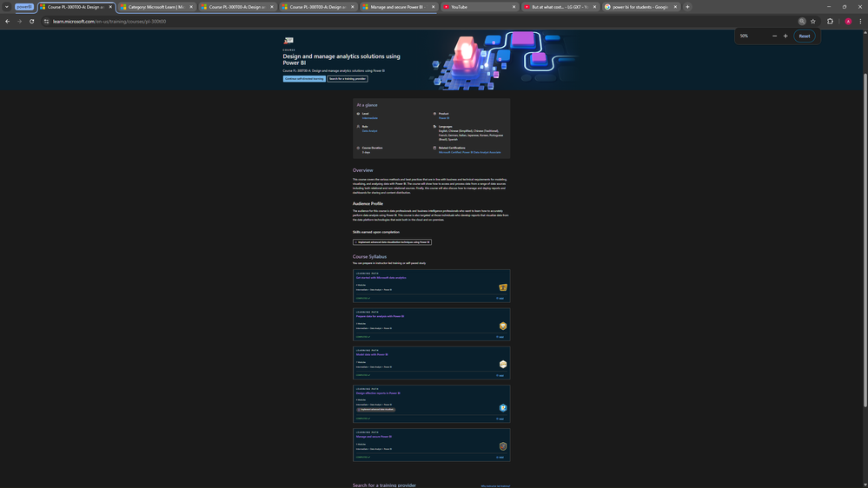Bookmark this page with the star icon
Image resolution: width=868 pixels, height=488 pixels.
pyautogui.click(x=813, y=22)
